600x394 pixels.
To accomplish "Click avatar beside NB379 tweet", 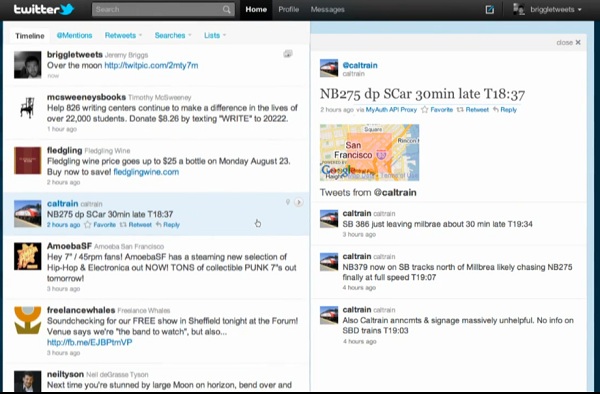I will click(x=329, y=262).
